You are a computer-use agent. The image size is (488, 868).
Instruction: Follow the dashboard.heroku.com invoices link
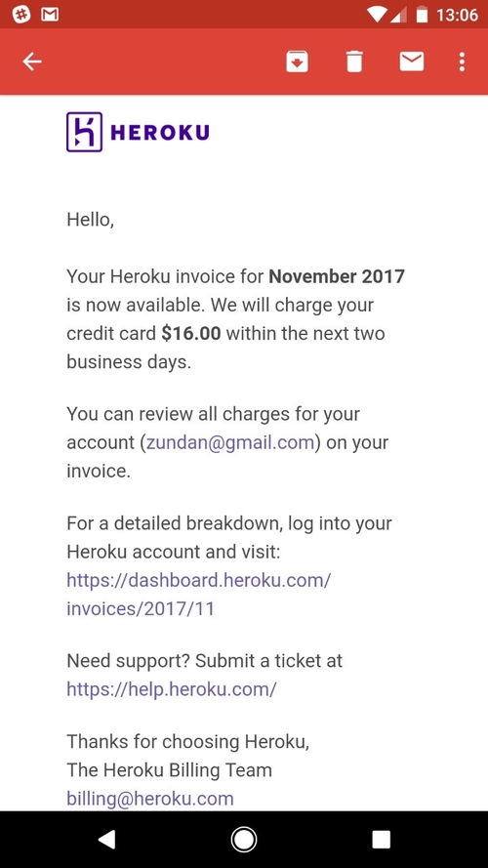199,595
